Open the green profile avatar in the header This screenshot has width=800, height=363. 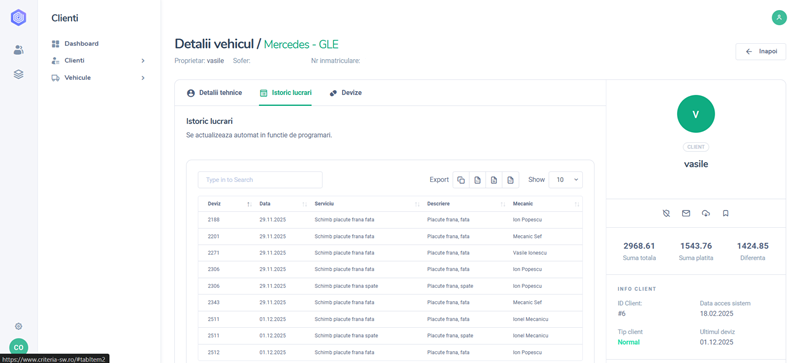pos(779,17)
